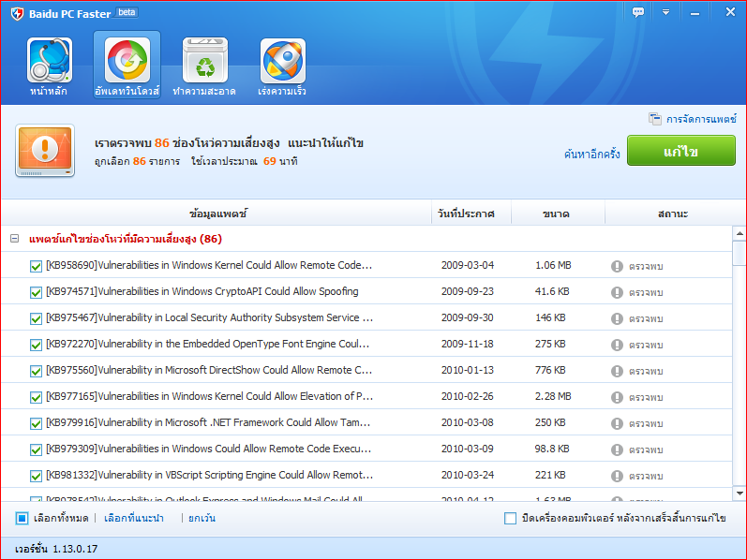Select the Windows update tab icon
Screen dimensions: 747x560
(x=127, y=61)
